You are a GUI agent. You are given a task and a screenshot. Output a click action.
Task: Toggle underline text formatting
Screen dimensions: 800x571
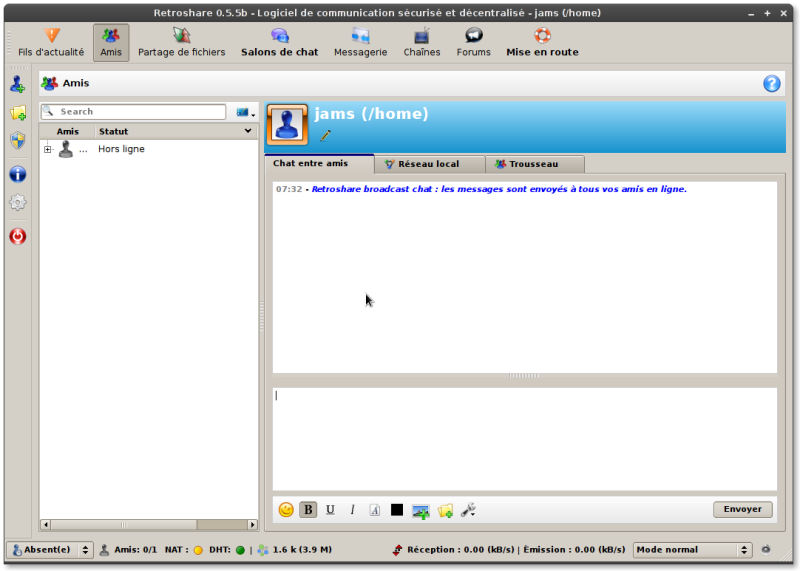[x=330, y=510]
